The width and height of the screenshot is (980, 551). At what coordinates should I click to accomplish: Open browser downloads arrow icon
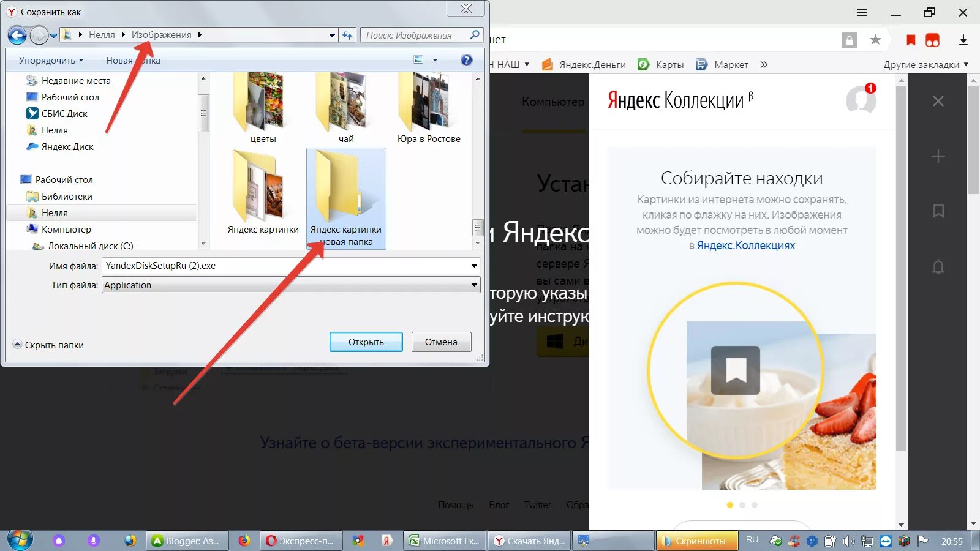point(963,40)
